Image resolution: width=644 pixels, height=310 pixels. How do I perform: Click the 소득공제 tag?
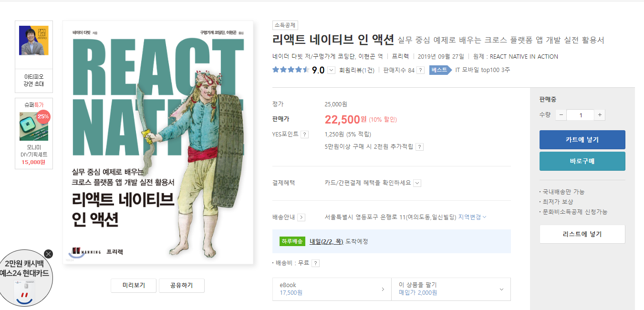click(x=285, y=25)
